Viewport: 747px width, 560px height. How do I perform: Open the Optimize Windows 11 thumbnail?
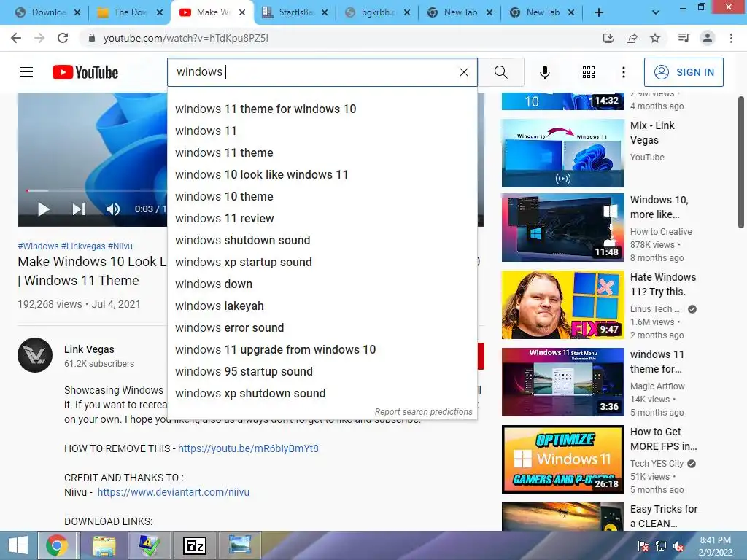click(562, 459)
